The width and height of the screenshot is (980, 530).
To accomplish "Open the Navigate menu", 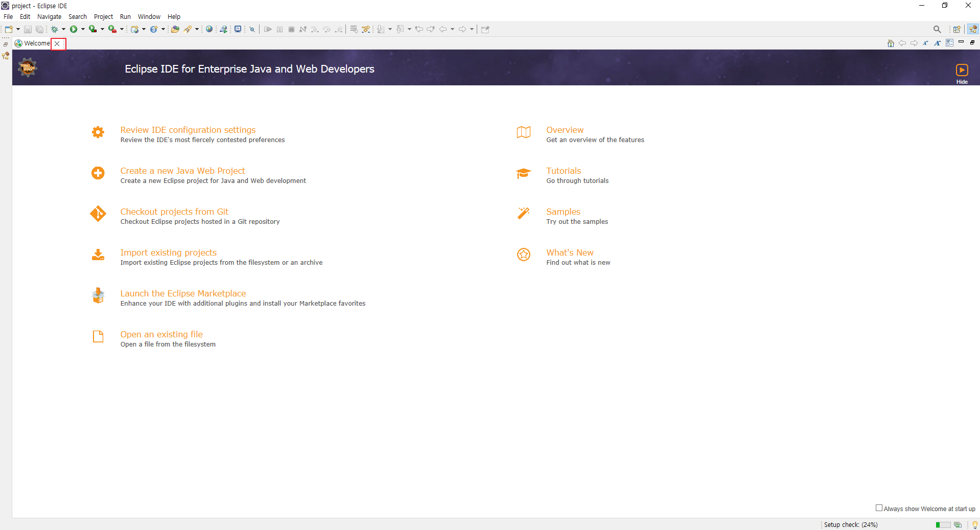I will [49, 17].
